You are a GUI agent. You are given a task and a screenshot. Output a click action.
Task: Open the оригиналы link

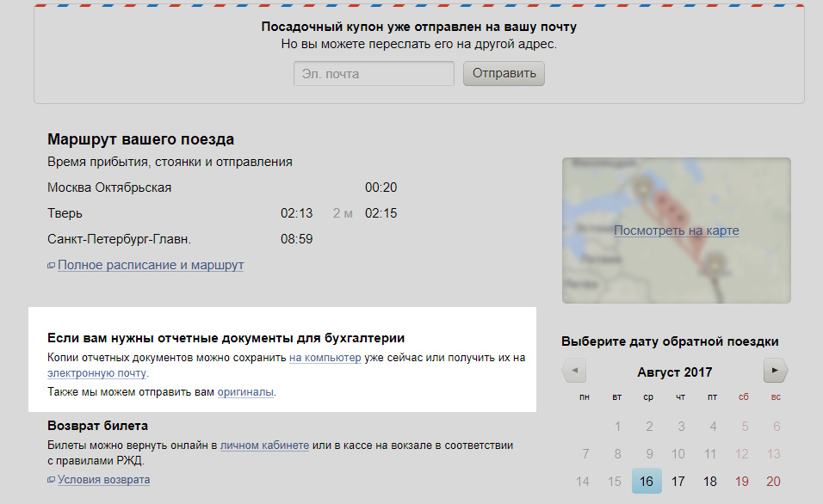tap(245, 392)
